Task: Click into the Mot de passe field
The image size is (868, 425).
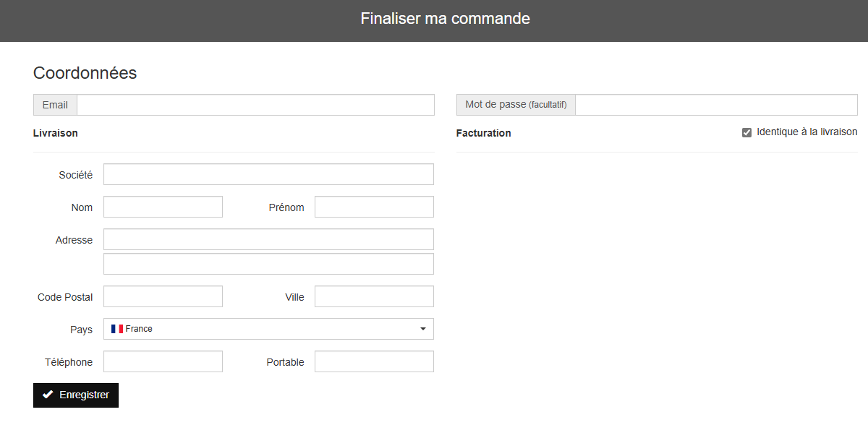Action: pos(715,105)
